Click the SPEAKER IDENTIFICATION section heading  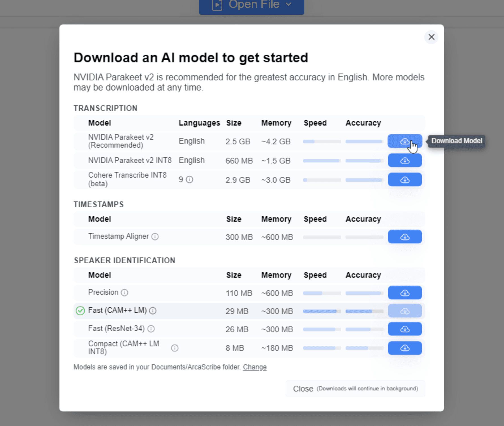point(124,261)
